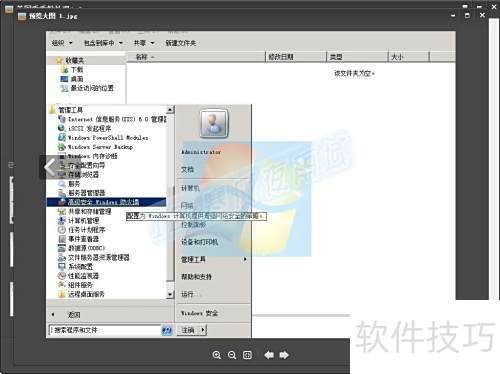The image size is (500, 374).
Task: Open the 共享 dropdown
Action: 144,43
